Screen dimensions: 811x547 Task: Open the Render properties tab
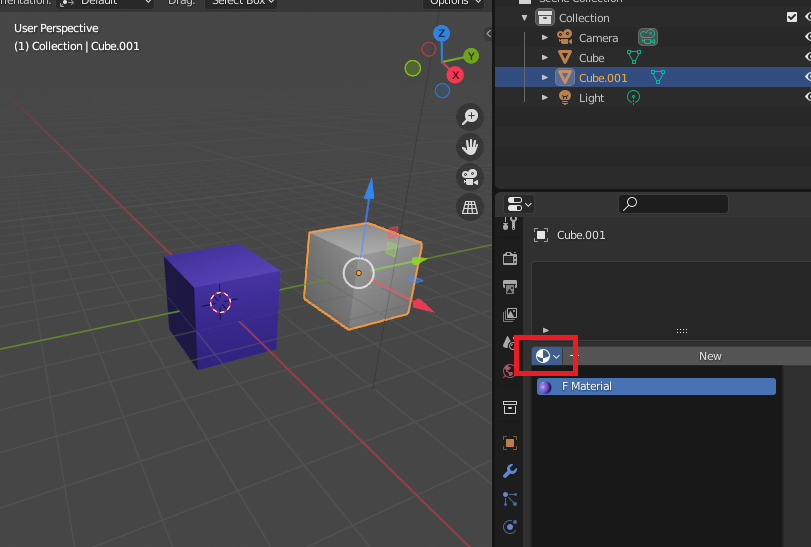pyautogui.click(x=510, y=258)
